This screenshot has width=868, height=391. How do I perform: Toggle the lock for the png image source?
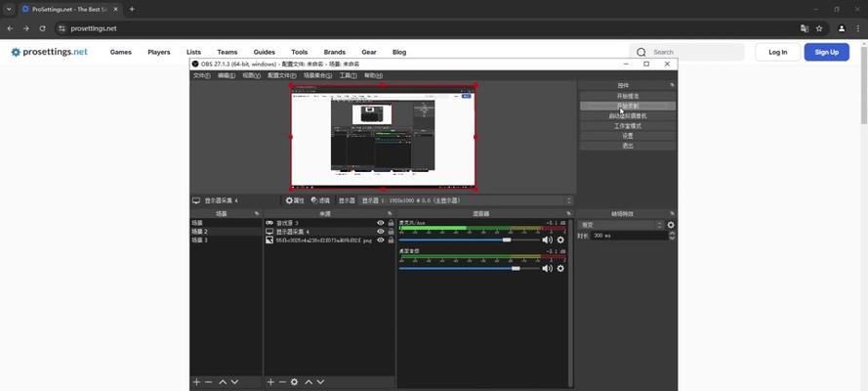click(391, 240)
